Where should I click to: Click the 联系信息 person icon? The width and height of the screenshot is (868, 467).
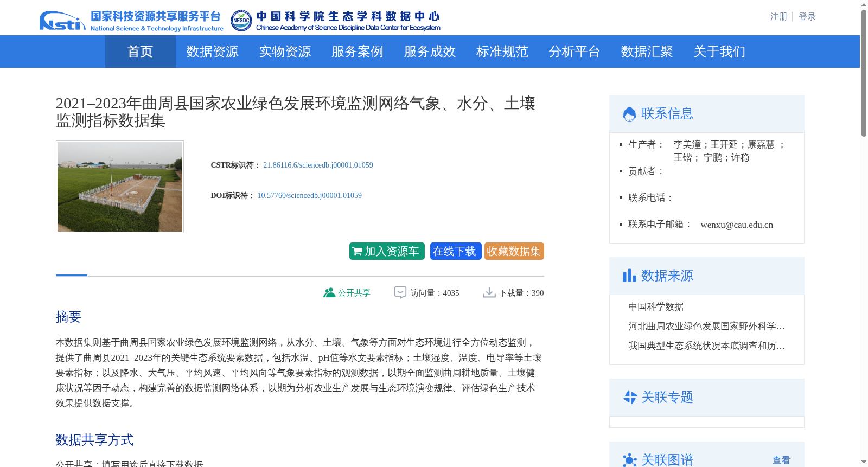tap(629, 114)
